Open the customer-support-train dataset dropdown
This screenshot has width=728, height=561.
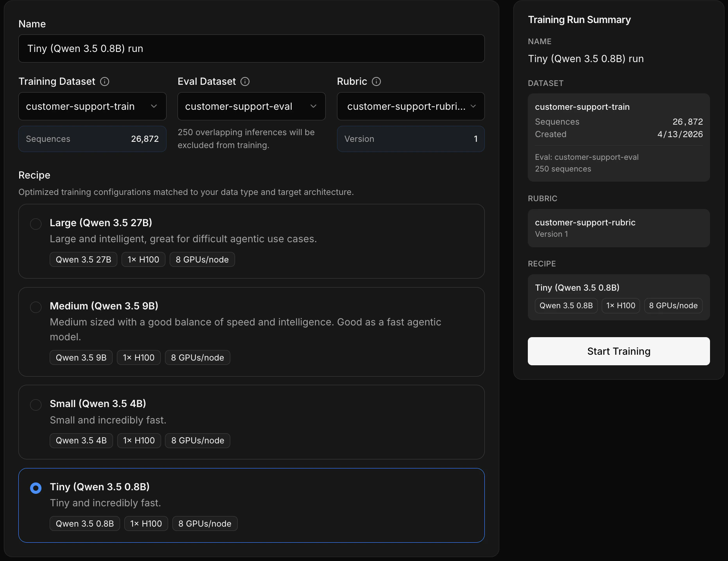pos(92,106)
